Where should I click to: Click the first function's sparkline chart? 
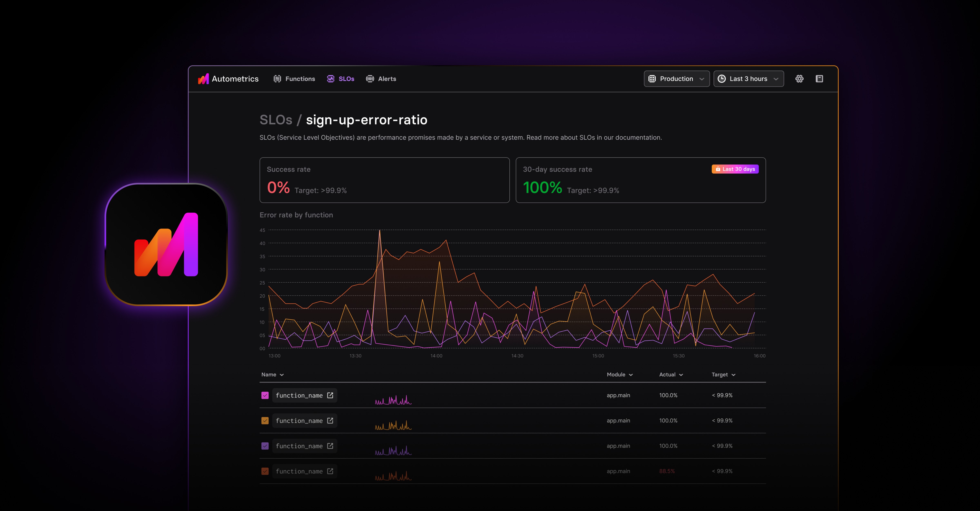(393, 400)
